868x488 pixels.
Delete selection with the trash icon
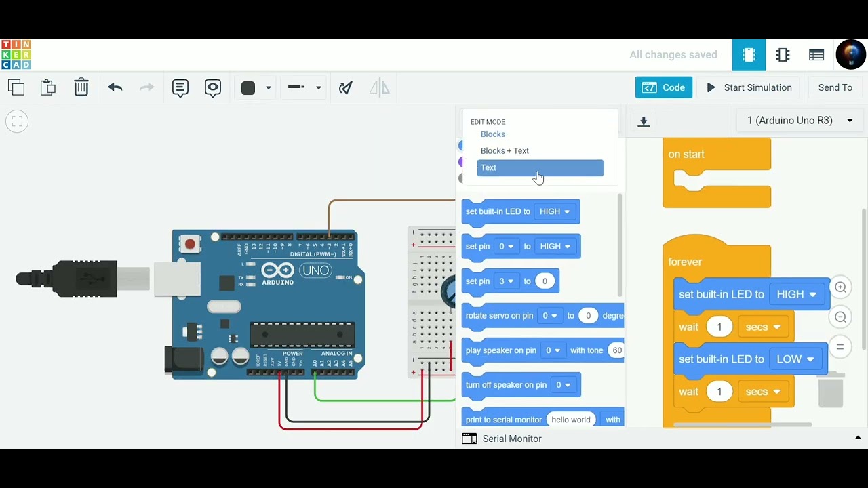click(81, 87)
